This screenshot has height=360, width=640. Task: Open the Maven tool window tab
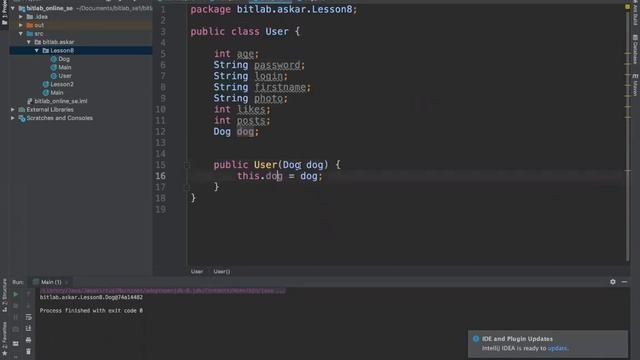635,85
